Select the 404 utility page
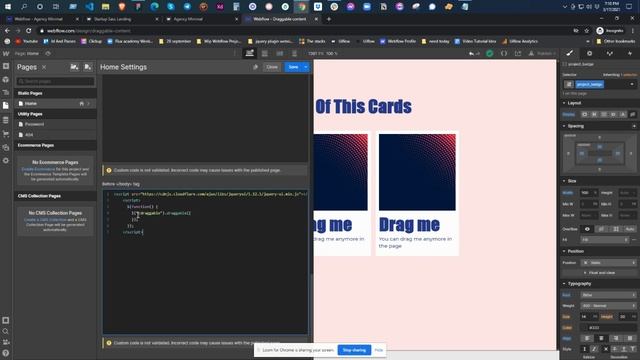Image resolution: width=640 pixels, height=360 pixels. [55, 135]
